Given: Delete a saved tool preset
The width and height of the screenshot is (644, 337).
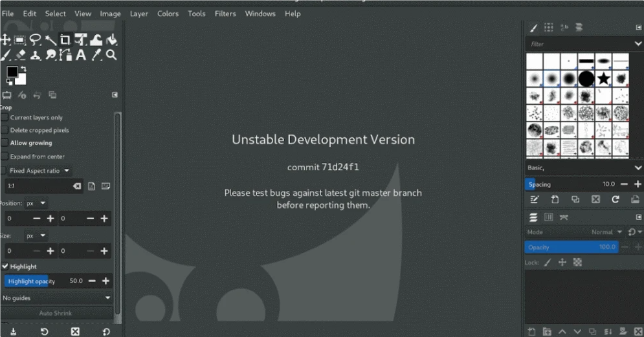Looking at the screenshot, I should click(x=75, y=332).
